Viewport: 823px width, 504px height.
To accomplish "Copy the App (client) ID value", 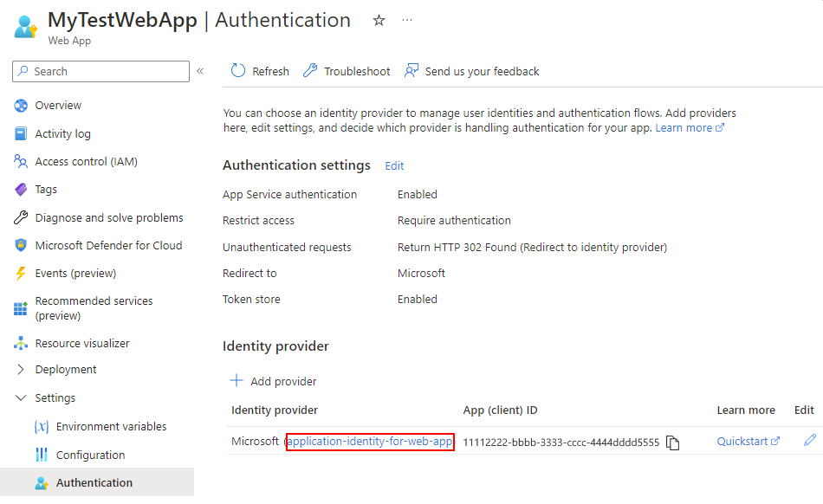I will point(673,441).
